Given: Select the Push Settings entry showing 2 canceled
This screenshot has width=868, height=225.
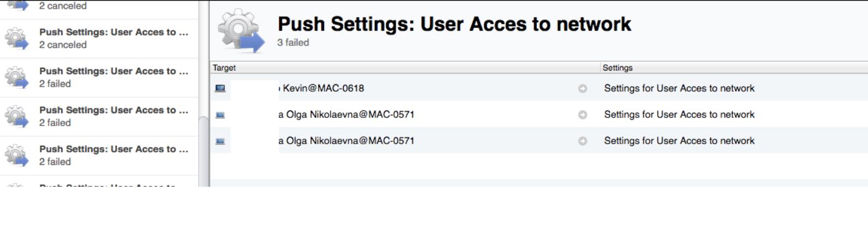Looking at the screenshot, I should click(x=99, y=39).
